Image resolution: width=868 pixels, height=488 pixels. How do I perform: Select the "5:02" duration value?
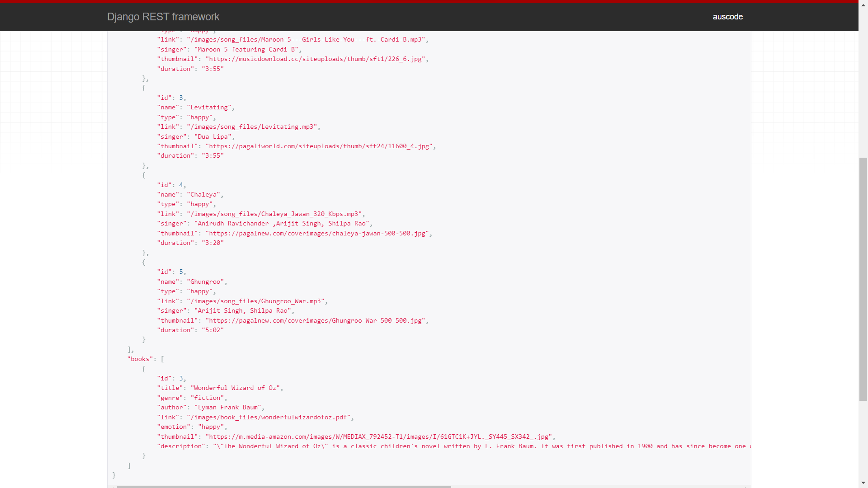pyautogui.click(x=212, y=330)
